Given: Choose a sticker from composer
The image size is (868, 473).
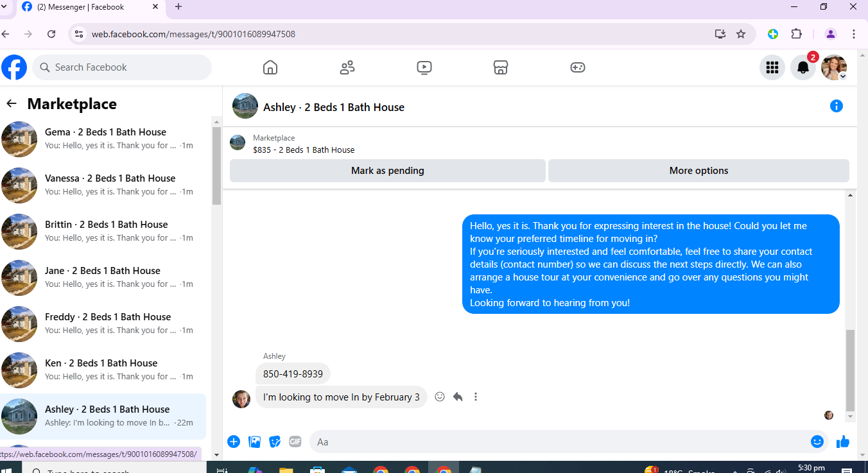Looking at the screenshot, I should pos(275,442).
